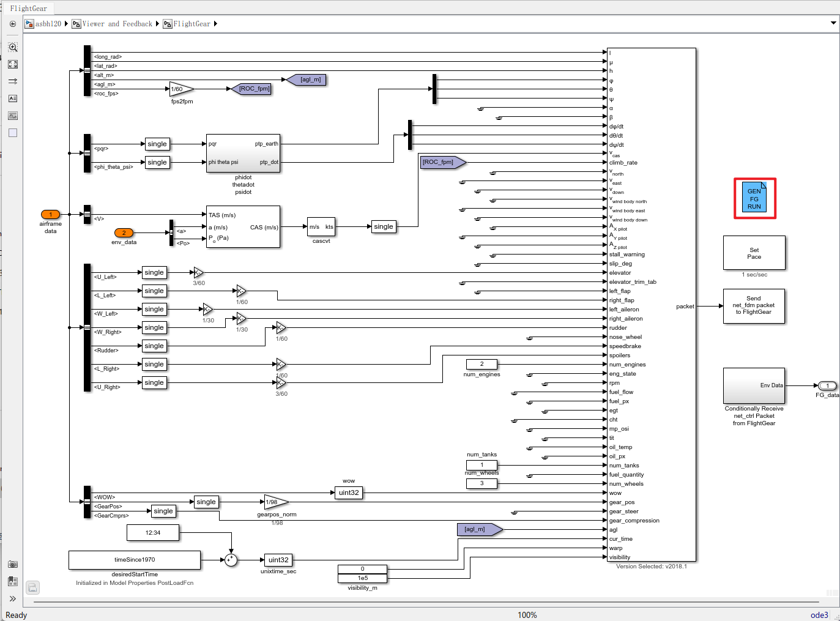Open the viewmarks icon in left palette
The image size is (840, 621).
tap(13, 581)
